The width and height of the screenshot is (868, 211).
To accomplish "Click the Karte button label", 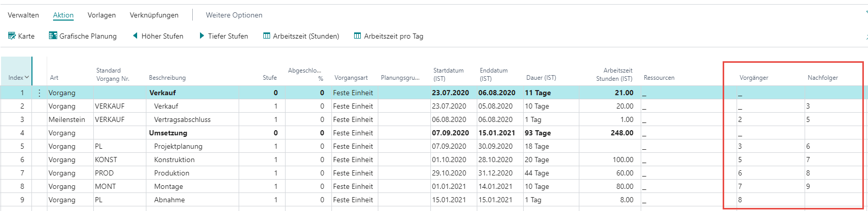I will [26, 36].
